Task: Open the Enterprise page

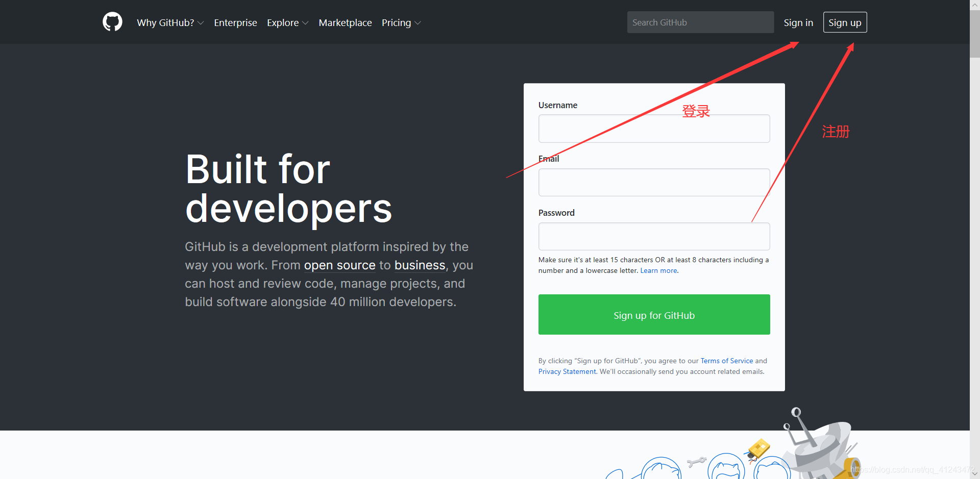Action: (x=235, y=22)
